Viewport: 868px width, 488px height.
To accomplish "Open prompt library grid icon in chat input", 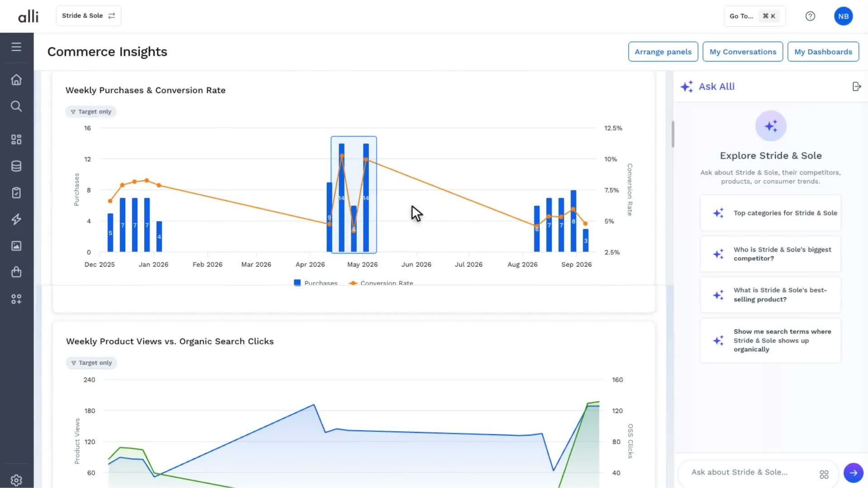I will [x=824, y=474].
